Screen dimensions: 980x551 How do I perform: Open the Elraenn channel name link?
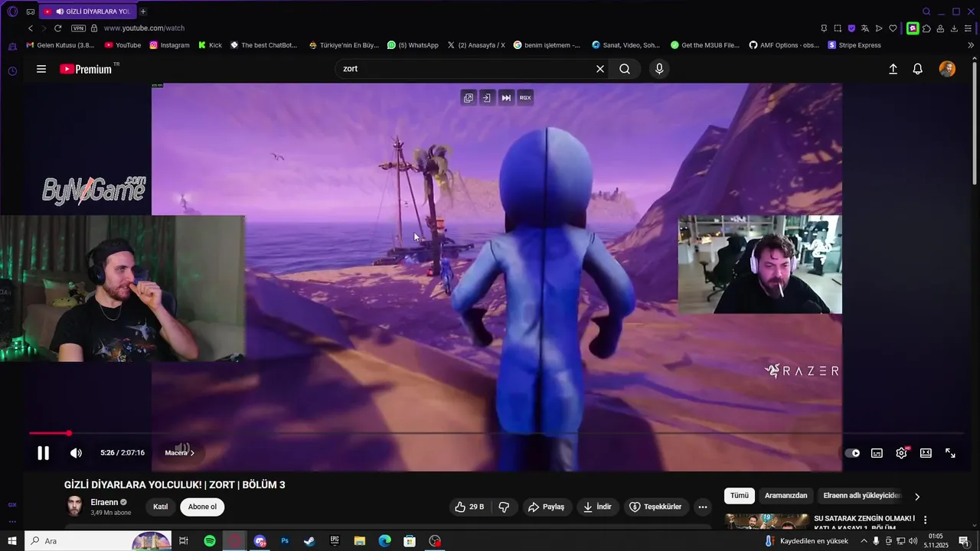point(104,502)
